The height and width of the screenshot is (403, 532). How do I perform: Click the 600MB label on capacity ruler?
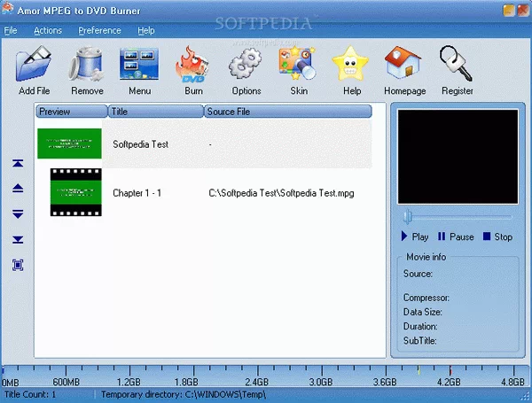(x=66, y=382)
